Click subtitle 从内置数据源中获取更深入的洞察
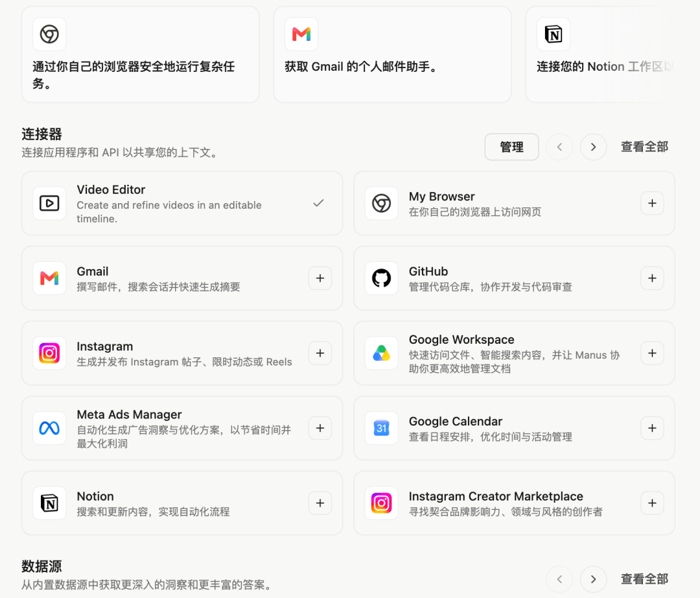Viewport: 700px width, 598px height. click(148, 584)
